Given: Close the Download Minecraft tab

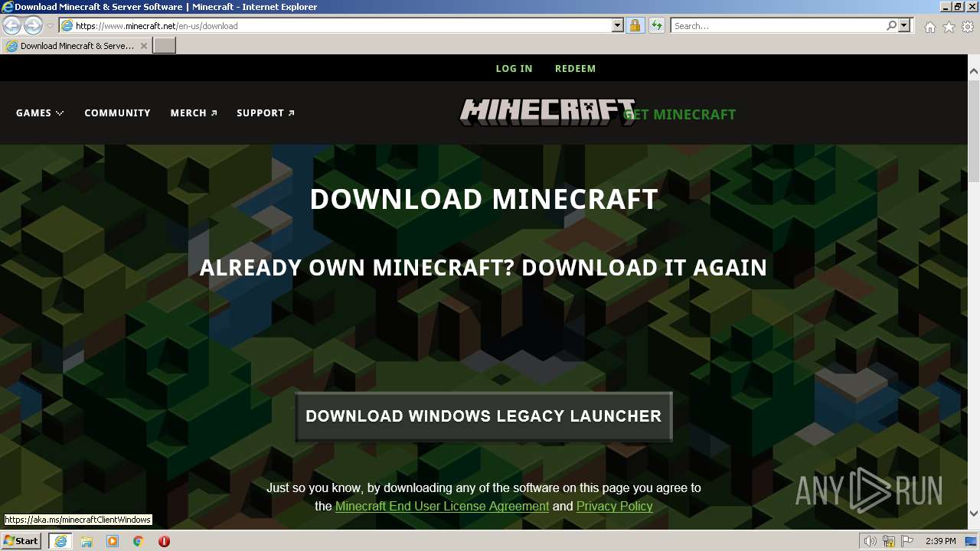Looking at the screenshot, I should [143, 46].
